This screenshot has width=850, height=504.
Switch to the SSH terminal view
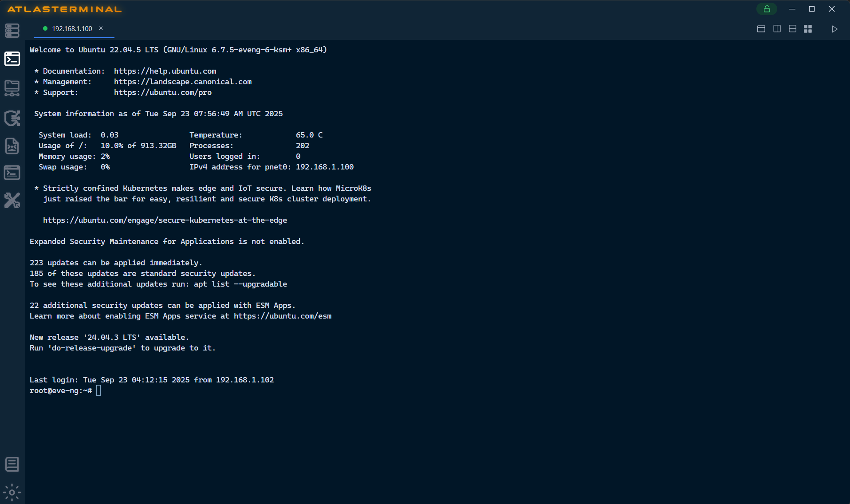12,58
